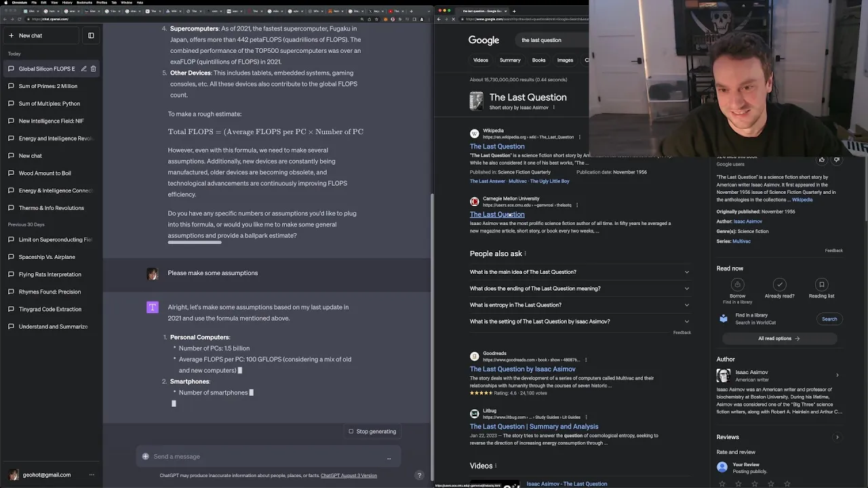This screenshot has width=868, height=488.
Task: Open the Understand and Summarize chat
Action: click(51, 327)
